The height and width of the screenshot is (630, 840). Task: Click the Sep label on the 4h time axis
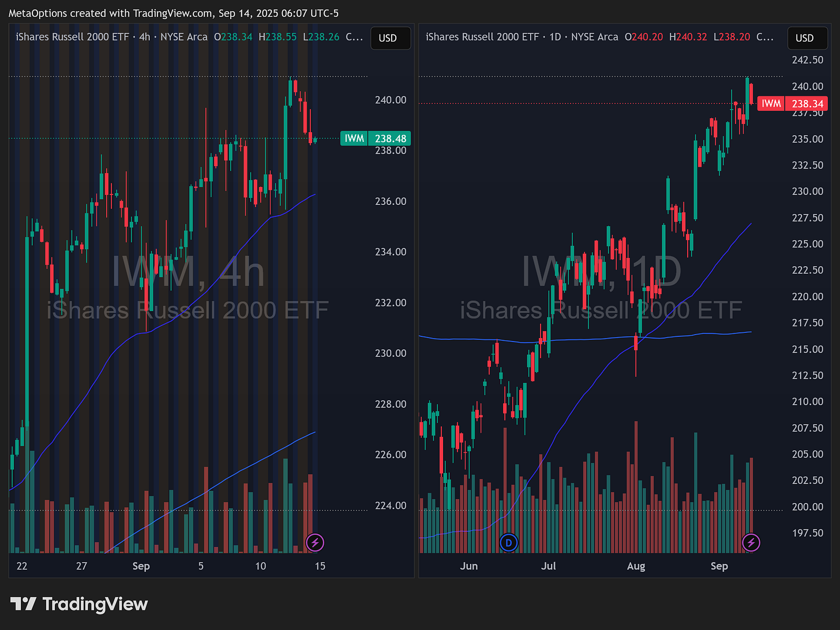coord(141,566)
